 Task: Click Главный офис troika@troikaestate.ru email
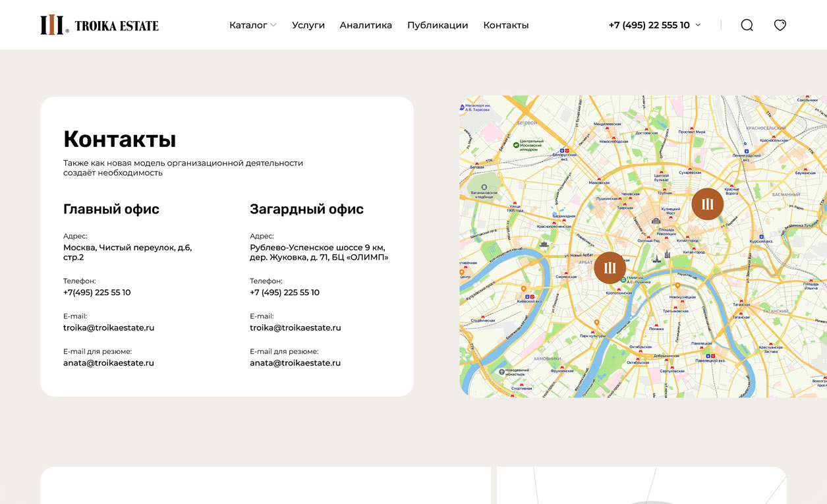(109, 327)
